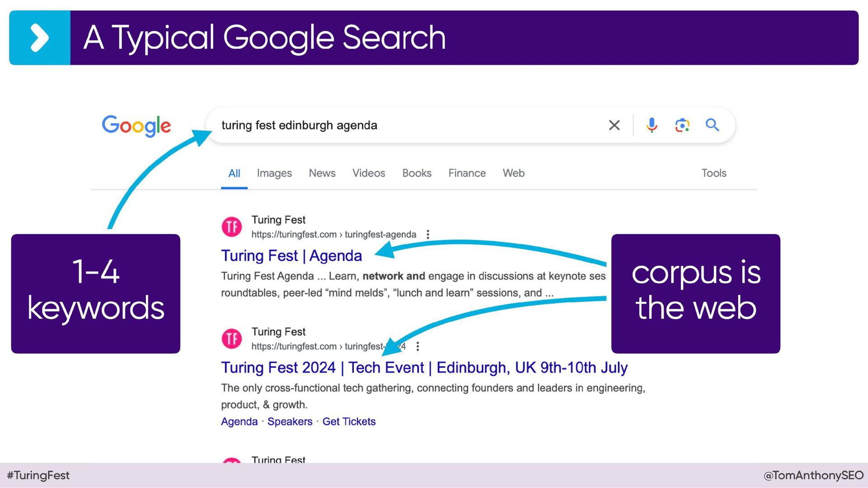Image resolution: width=868 pixels, height=488 pixels.
Task: Open the Speakers sitelink
Action: point(290,422)
